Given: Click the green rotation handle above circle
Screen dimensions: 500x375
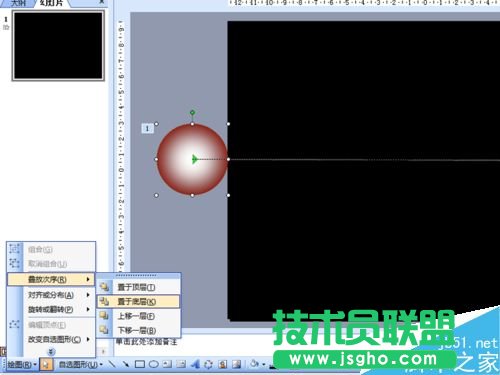Looking at the screenshot, I should tap(192, 112).
